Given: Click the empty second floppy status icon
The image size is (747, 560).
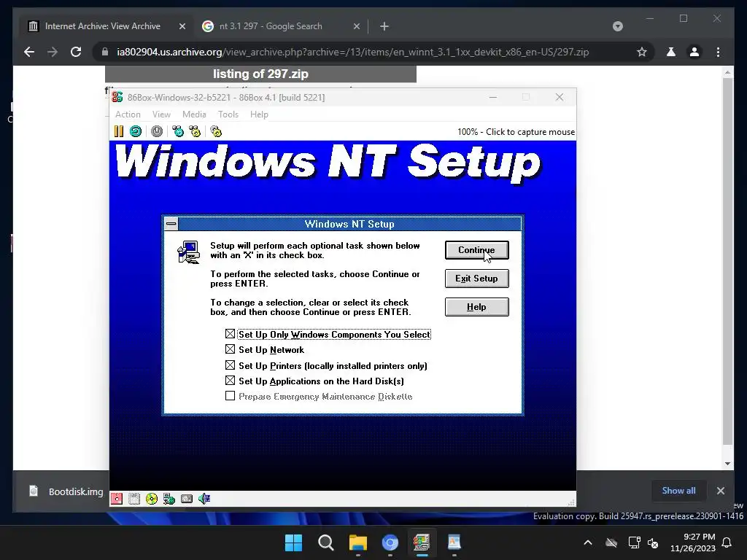Looking at the screenshot, I should coord(134,499).
